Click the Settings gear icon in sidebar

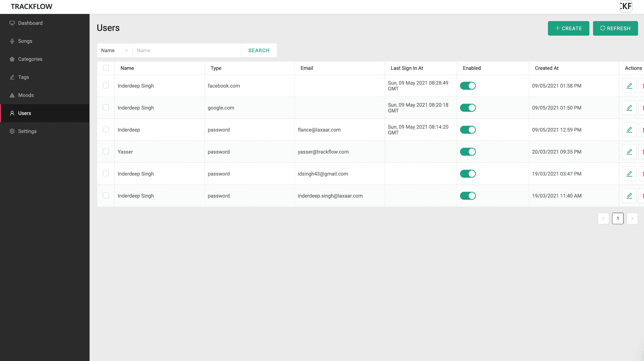[12, 131]
